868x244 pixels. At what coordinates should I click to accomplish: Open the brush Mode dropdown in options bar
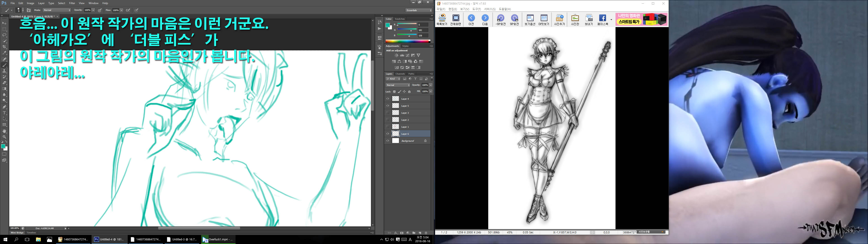[x=57, y=10]
